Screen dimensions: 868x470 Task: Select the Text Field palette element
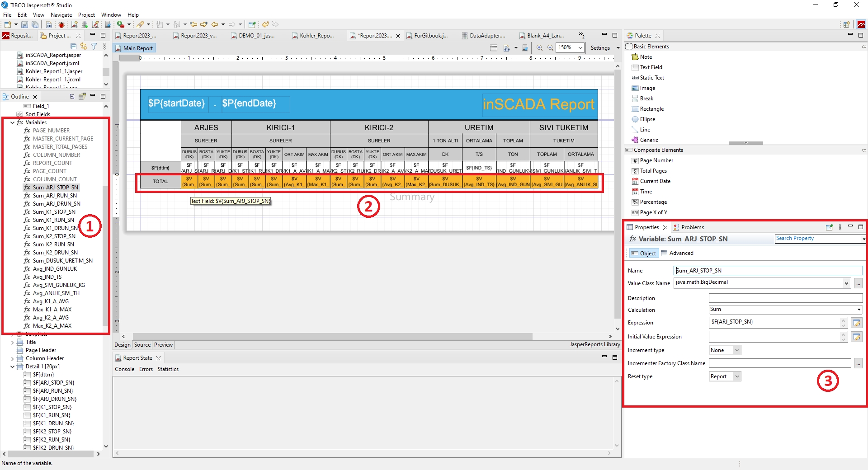point(651,67)
